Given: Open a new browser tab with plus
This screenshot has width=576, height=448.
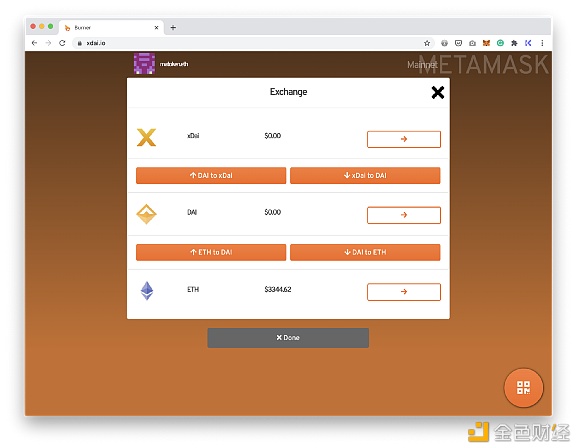Looking at the screenshot, I should [173, 28].
